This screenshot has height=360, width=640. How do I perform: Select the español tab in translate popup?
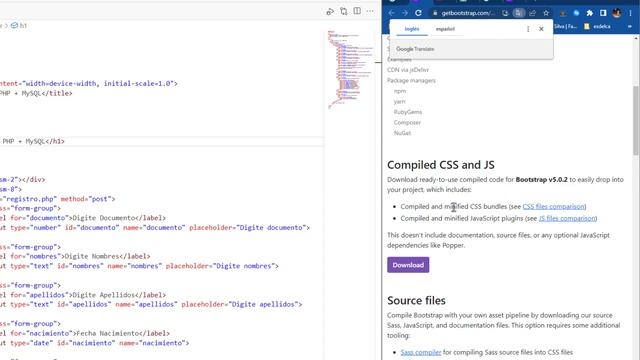pos(445,29)
